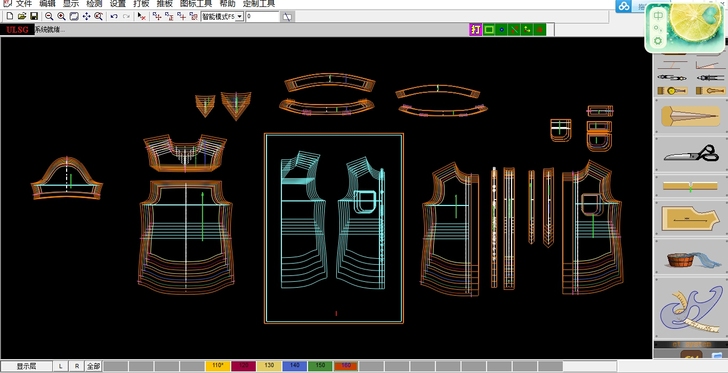Redo the last undone action
Image resolution: width=728 pixels, height=373 pixels.
(x=126, y=16)
